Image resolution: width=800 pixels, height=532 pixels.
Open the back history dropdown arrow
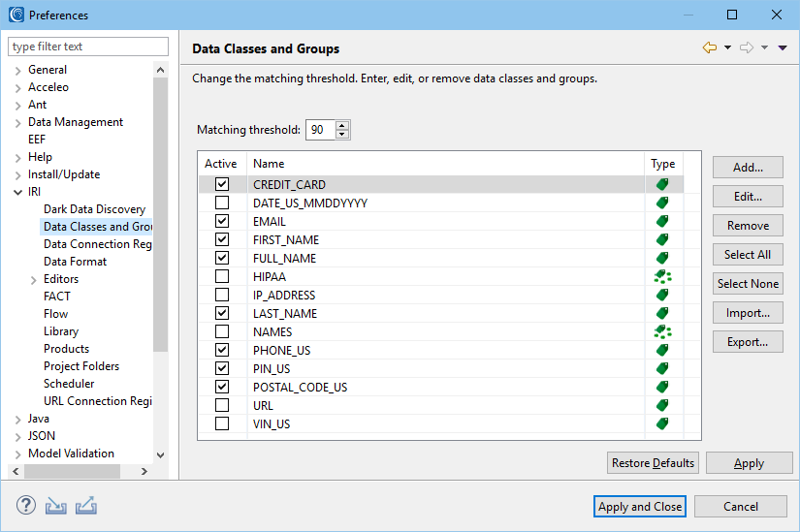(727, 47)
